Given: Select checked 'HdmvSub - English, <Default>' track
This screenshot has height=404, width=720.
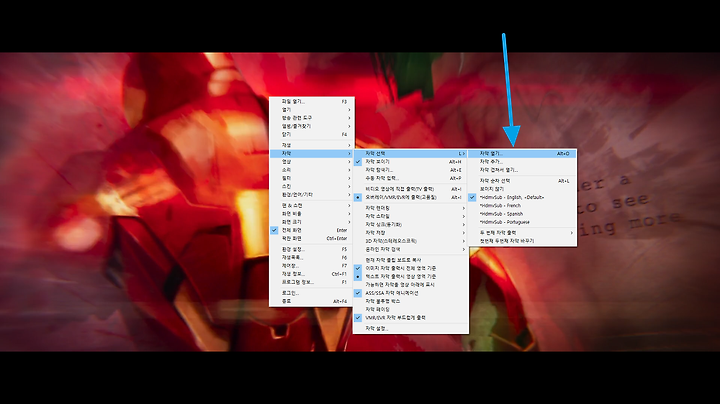Looking at the screenshot, I should tap(522, 197).
